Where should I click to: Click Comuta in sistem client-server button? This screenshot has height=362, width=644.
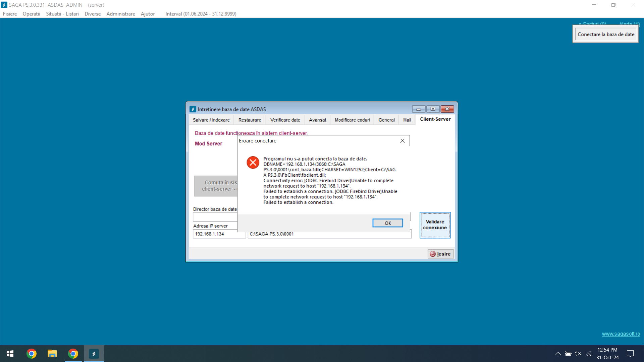[216, 186]
